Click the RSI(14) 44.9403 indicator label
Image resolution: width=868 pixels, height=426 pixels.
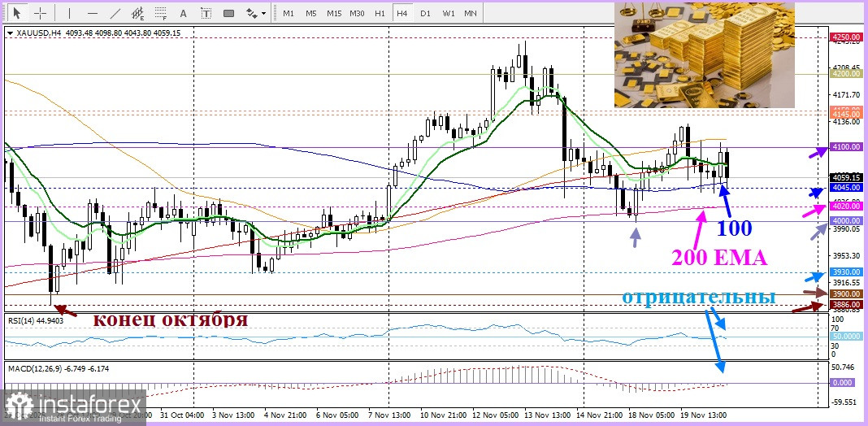click(x=35, y=320)
